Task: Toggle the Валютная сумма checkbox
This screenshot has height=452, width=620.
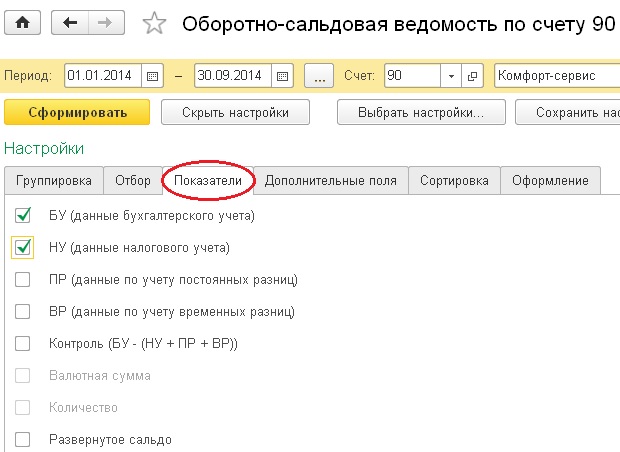Action: click(23, 375)
